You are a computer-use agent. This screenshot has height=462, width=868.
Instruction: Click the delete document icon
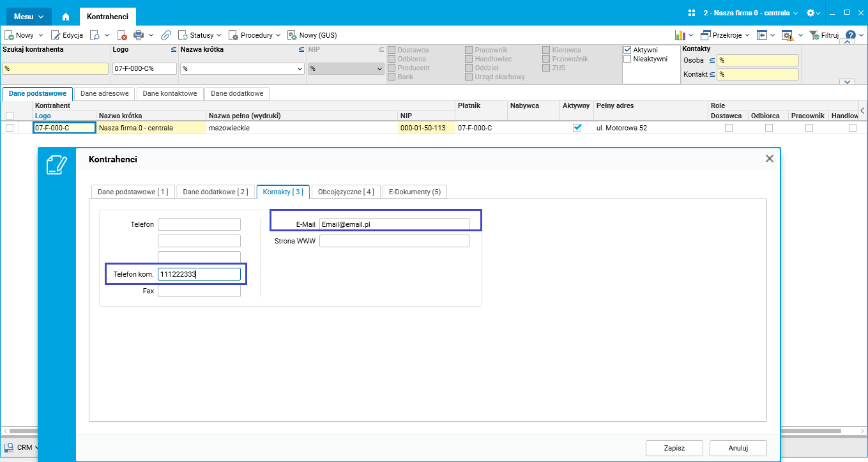point(122,35)
